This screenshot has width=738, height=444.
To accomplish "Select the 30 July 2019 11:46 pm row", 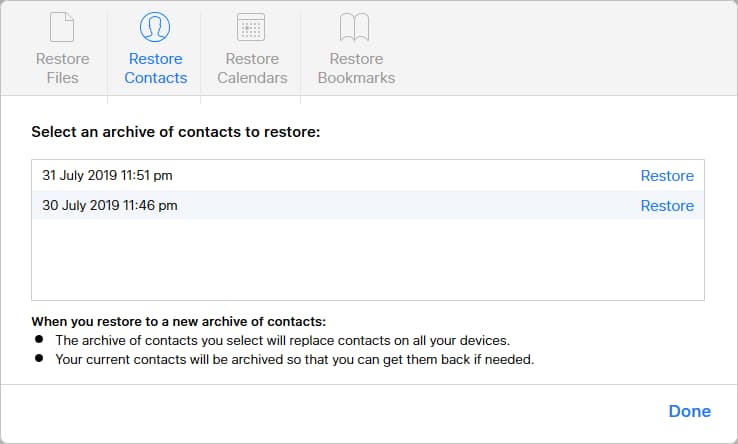I will (368, 205).
